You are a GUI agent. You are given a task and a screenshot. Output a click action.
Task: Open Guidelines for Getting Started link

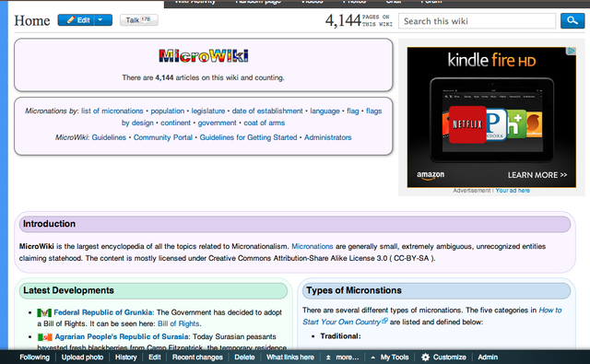(248, 137)
